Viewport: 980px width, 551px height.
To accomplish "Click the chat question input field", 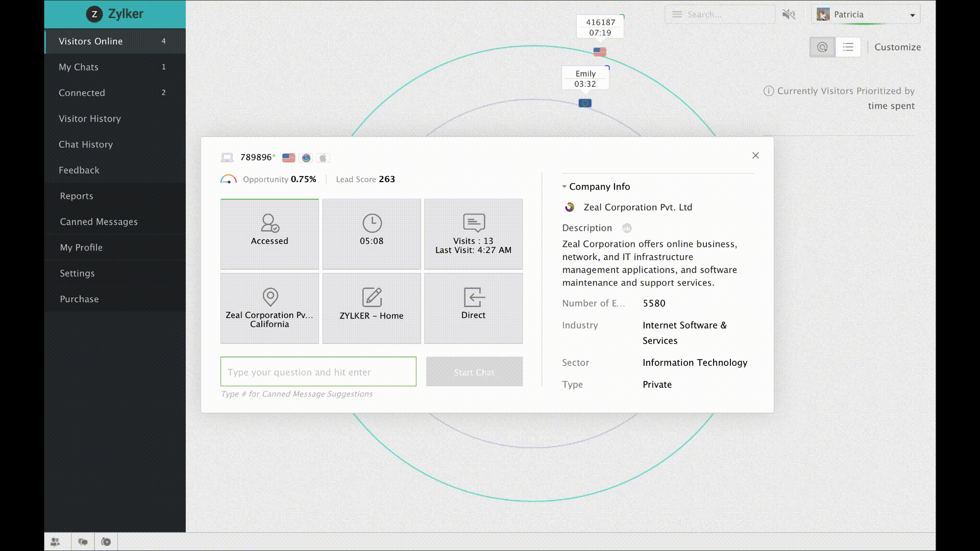I will 318,372.
